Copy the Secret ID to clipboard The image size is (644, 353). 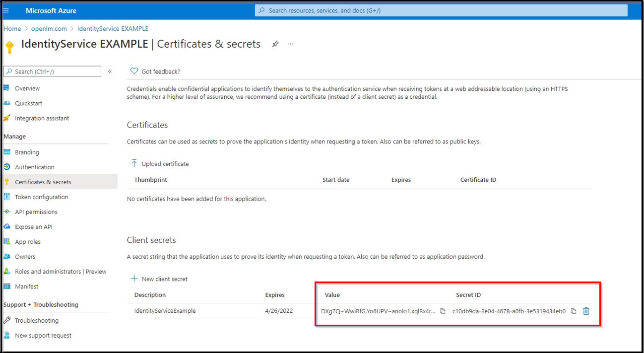pyautogui.click(x=574, y=311)
